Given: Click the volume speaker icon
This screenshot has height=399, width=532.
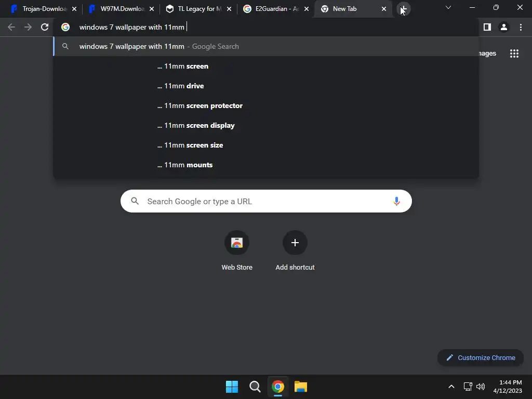Looking at the screenshot, I should click(x=481, y=387).
